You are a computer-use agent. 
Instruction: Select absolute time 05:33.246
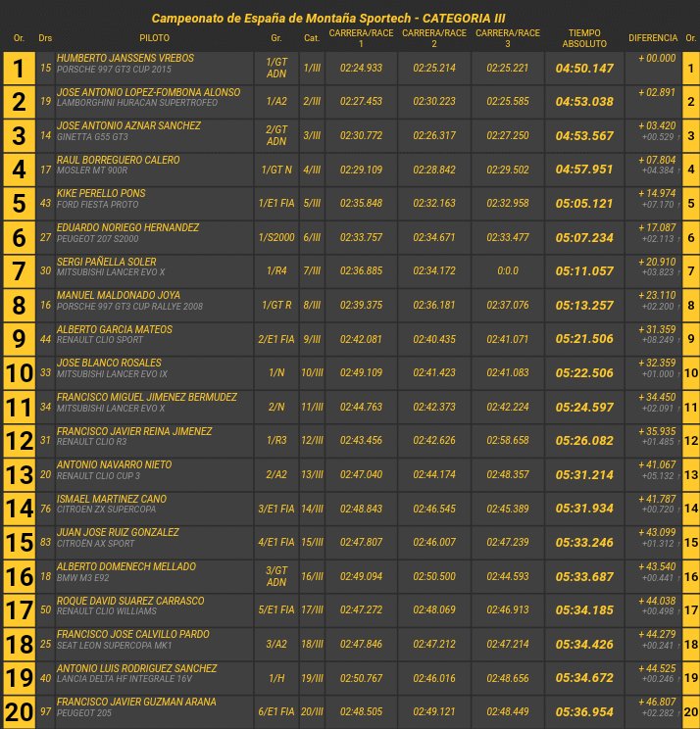point(584,543)
